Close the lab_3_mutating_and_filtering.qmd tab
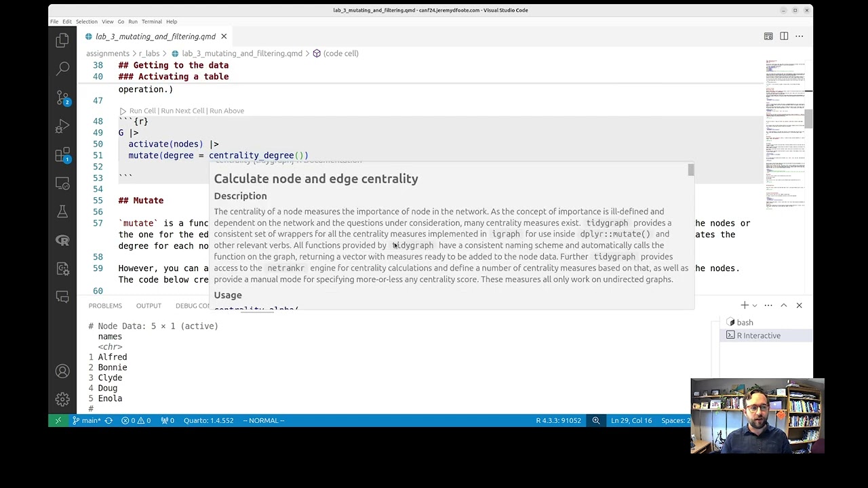 (224, 37)
